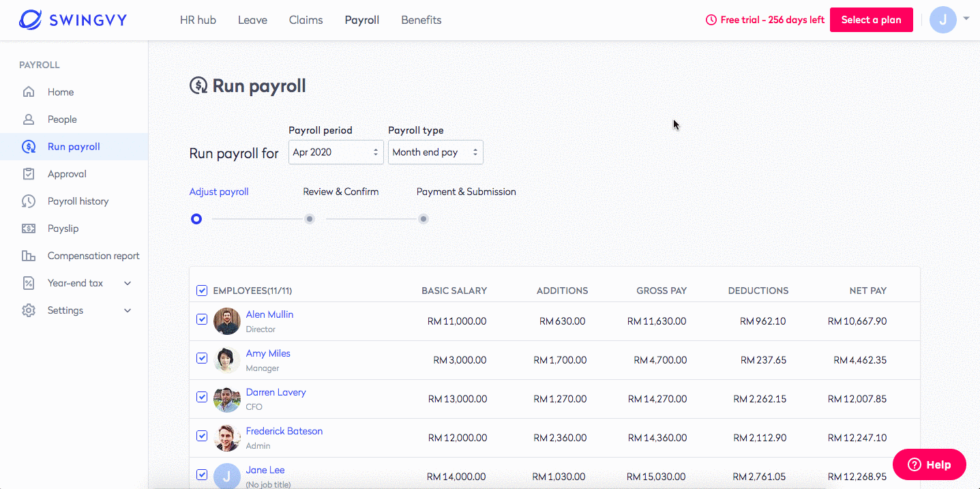Screen dimensions: 980x489
Task: Click Darren Lavery's deductions RM 2,262.15
Action: pos(760,399)
